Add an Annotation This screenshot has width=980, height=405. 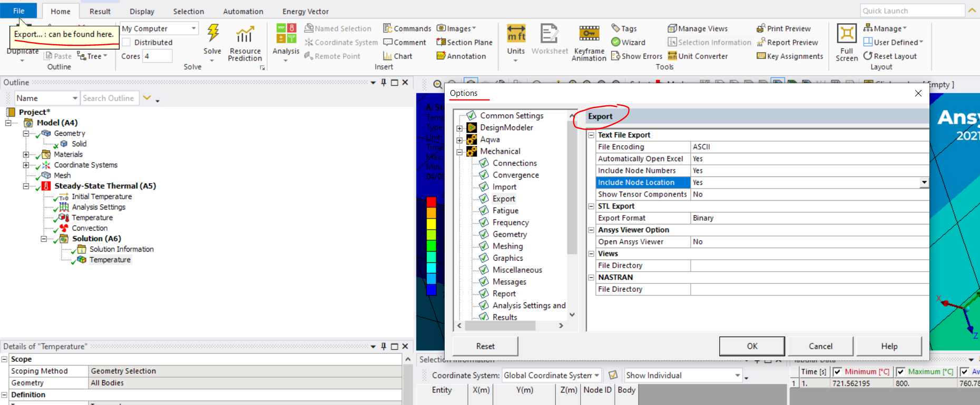pyautogui.click(x=461, y=56)
